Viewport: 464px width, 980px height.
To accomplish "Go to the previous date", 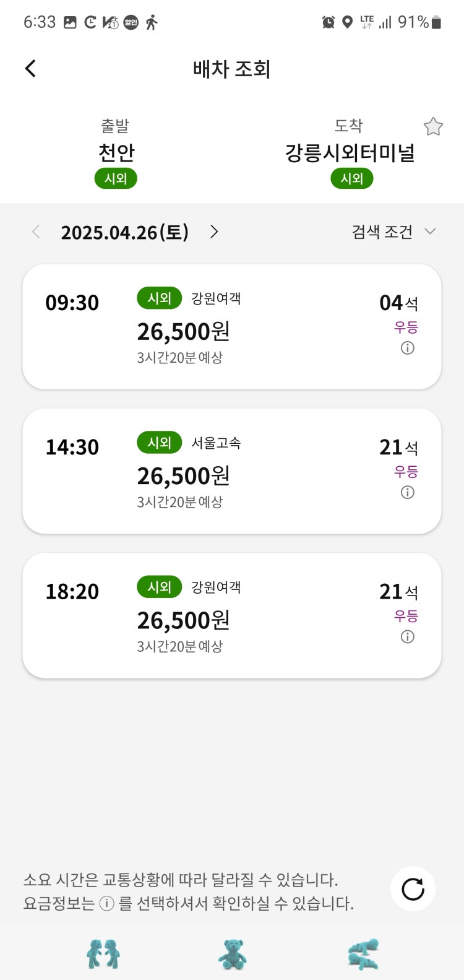I will pos(36,232).
